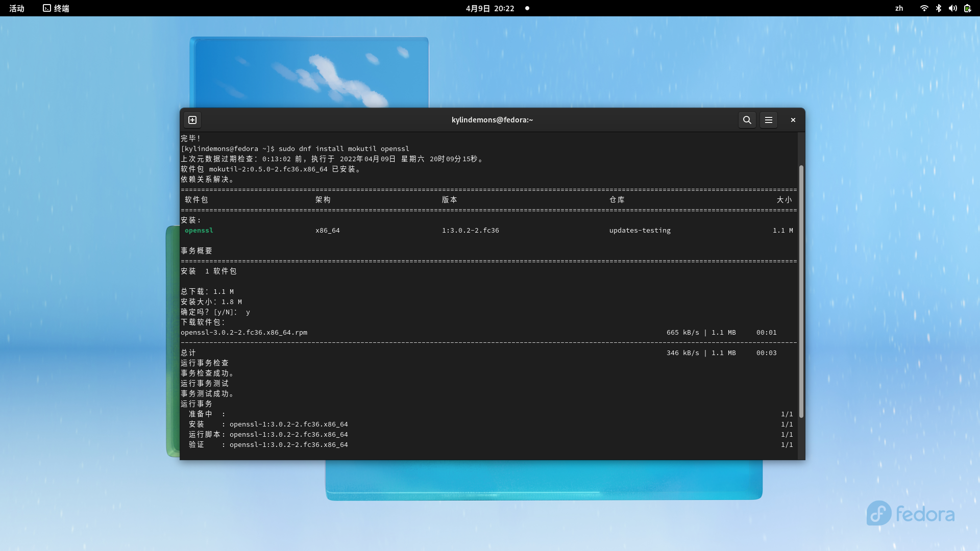Open the clock and calendar panel

point(489,8)
